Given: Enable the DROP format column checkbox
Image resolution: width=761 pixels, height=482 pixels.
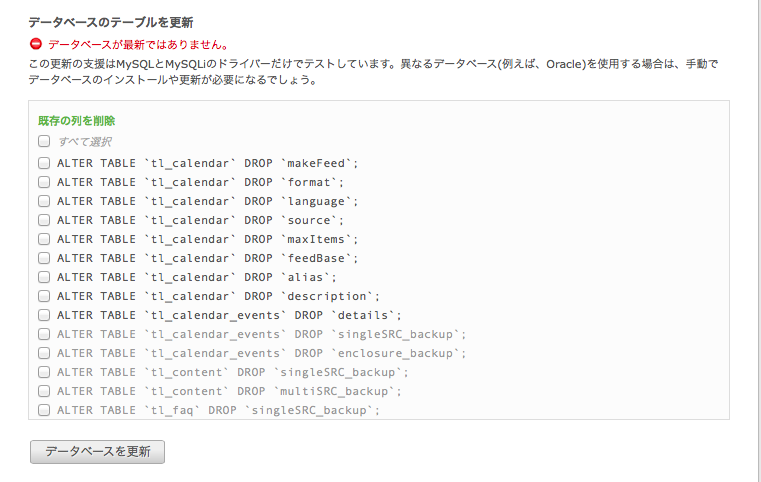Looking at the screenshot, I should click(44, 182).
